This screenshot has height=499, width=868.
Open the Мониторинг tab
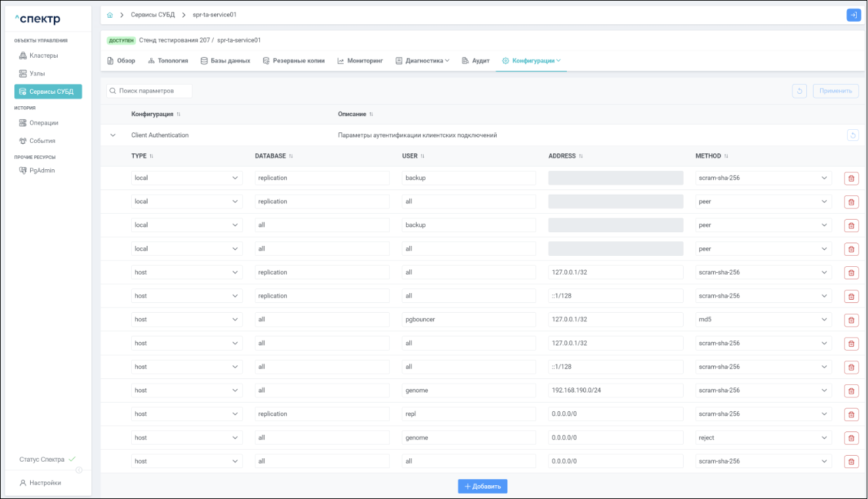pyautogui.click(x=360, y=61)
